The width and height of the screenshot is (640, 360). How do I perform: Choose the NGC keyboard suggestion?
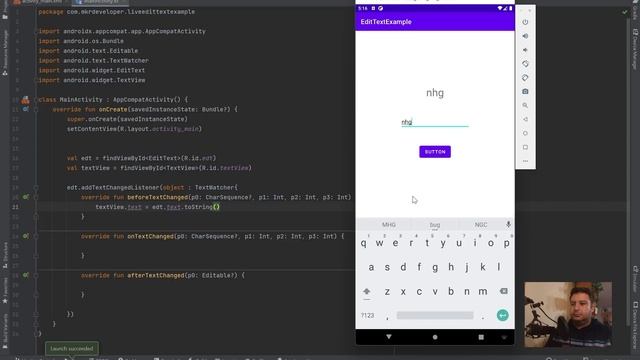coord(481,225)
